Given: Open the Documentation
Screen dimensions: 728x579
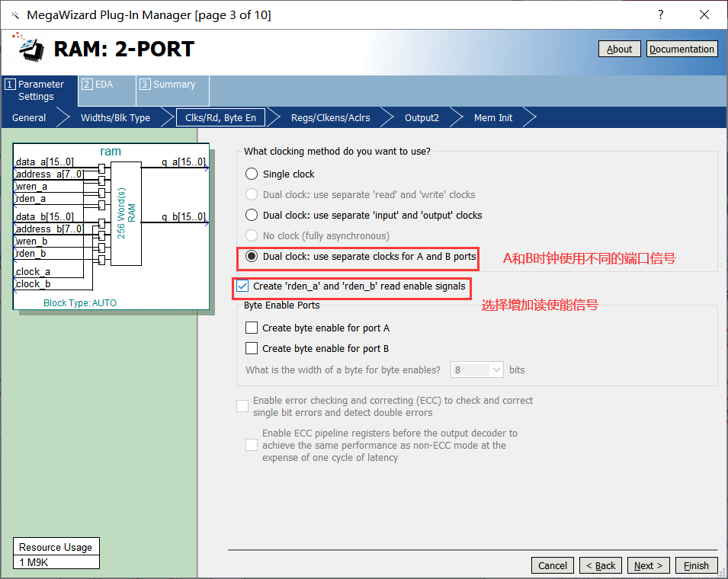Looking at the screenshot, I should [x=681, y=49].
